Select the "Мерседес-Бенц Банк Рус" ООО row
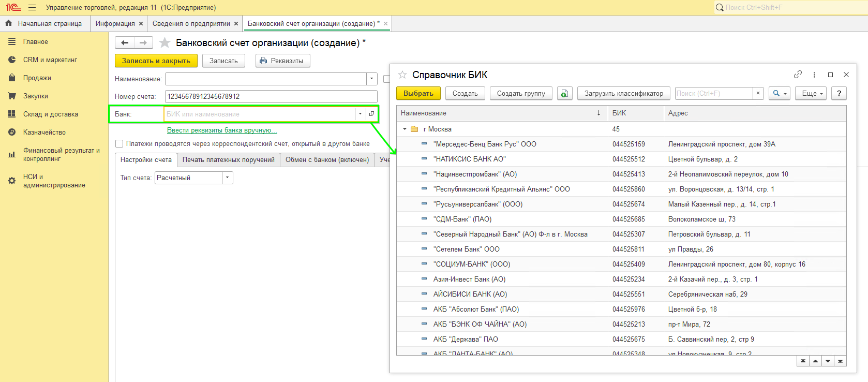Image resolution: width=868 pixels, height=382 pixels. [x=621, y=144]
